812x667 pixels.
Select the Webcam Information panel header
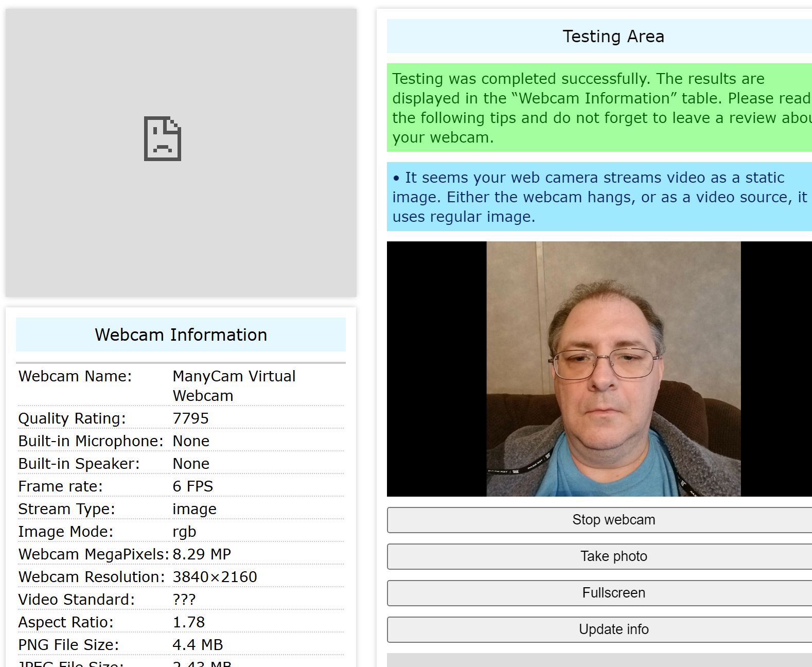(x=181, y=335)
